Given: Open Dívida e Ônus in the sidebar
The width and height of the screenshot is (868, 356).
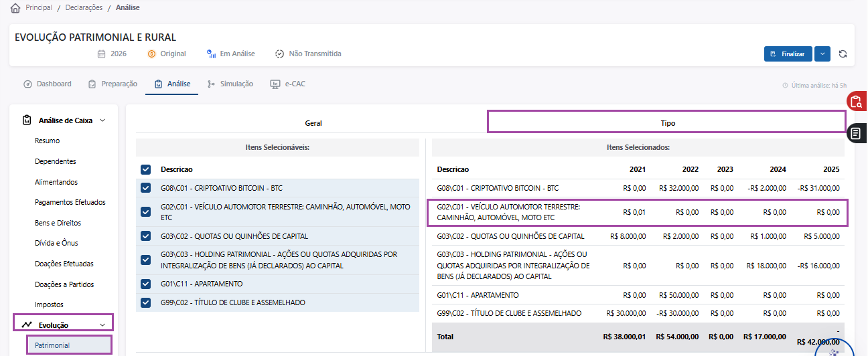Looking at the screenshot, I should point(56,243).
